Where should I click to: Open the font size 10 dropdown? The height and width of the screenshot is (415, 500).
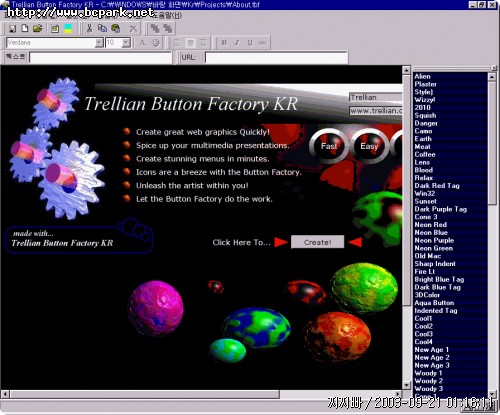126,43
